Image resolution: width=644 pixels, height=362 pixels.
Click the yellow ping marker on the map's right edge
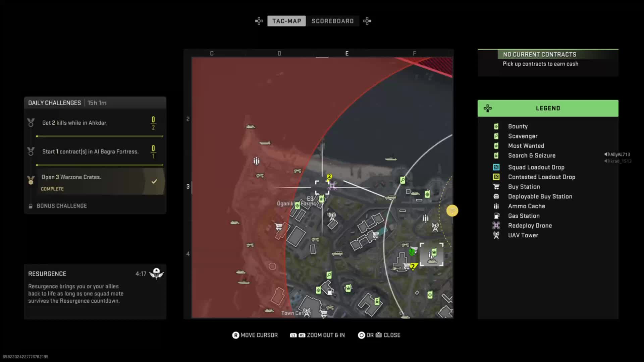click(x=452, y=211)
